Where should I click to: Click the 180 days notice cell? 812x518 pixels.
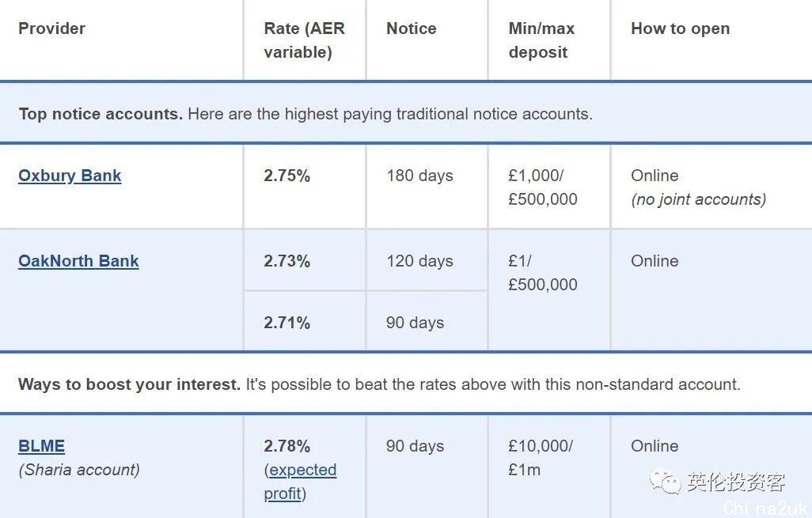click(x=420, y=176)
